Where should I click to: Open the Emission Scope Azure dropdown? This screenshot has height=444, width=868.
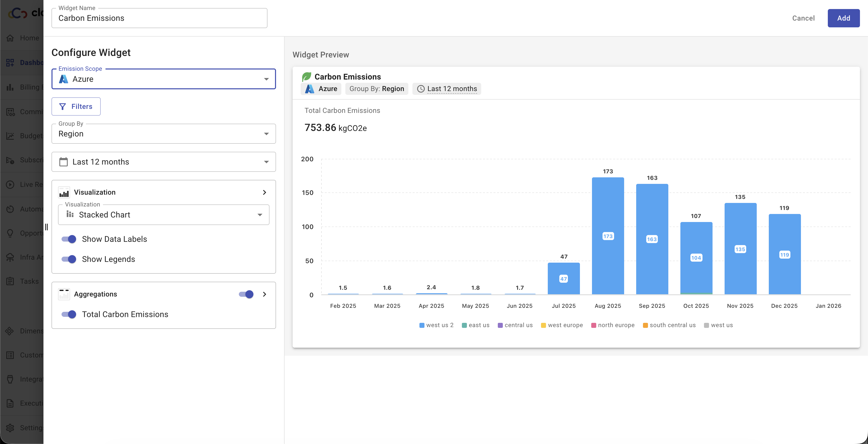pyautogui.click(x=164, y=79)
